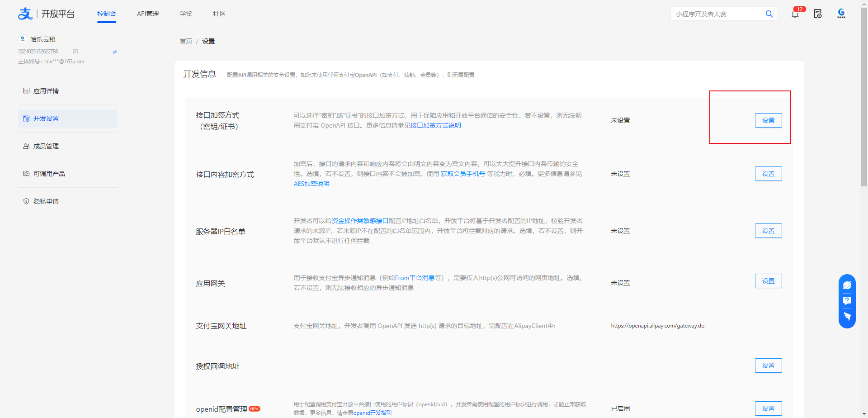This screenshot has width=868, height=418.
Task: Click 设置 for 接口内容加密方式
Action: tap(768, 174)
